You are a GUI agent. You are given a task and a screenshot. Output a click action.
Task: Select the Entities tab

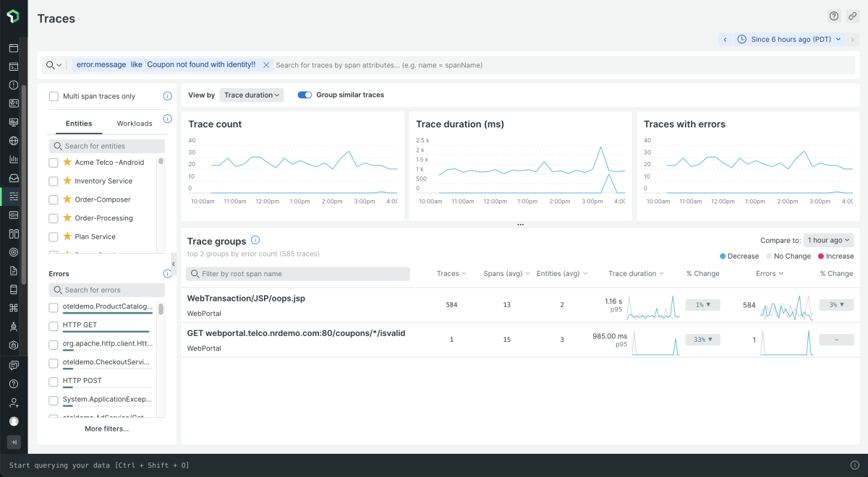[x=79, y=124]
